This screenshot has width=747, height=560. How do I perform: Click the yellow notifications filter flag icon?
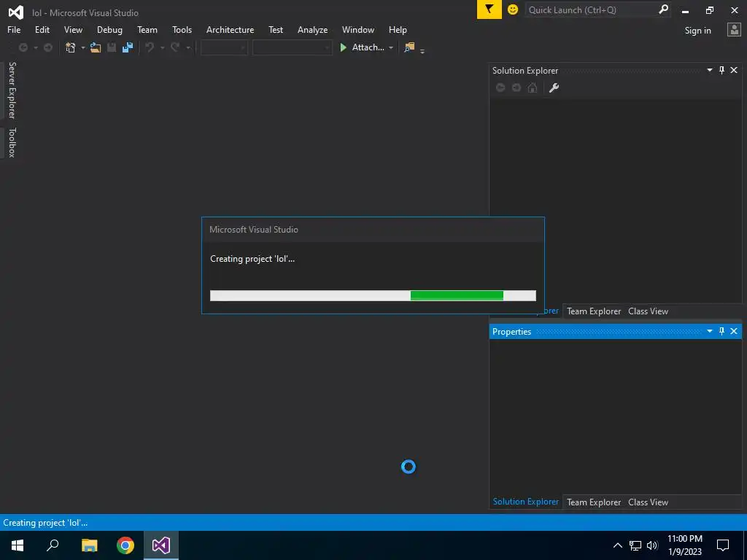pos(489,9)
